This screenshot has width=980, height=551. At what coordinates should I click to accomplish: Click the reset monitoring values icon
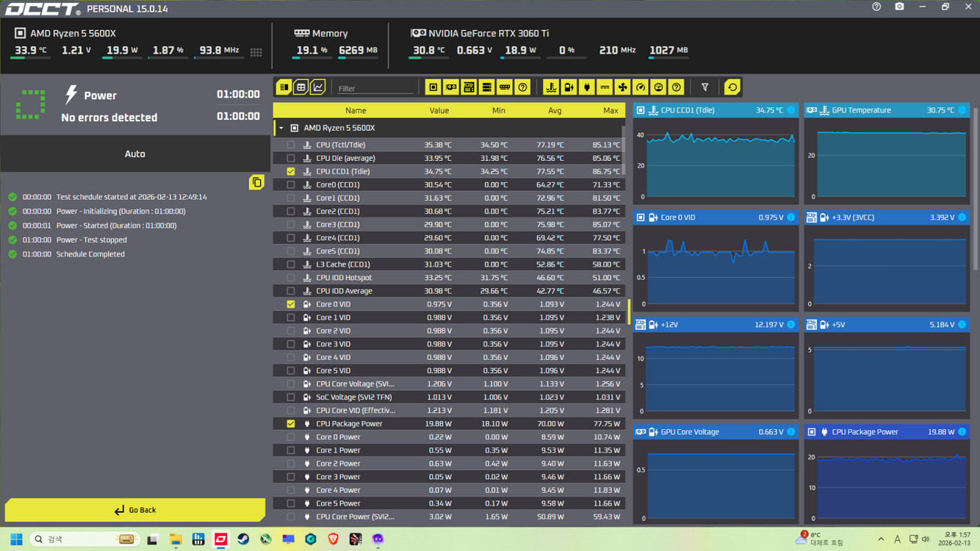tap(732, 87)
